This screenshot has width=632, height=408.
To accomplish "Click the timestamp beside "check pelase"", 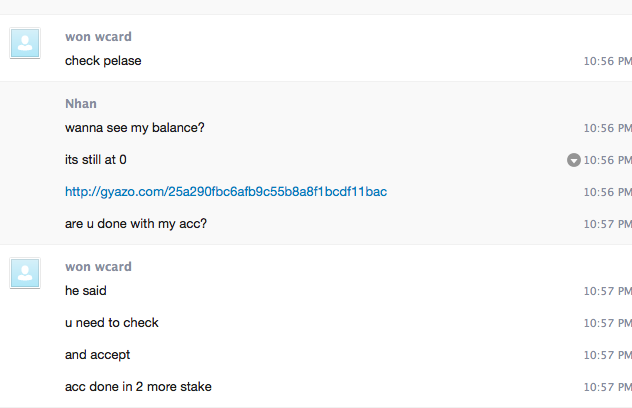I will point(607,61).
